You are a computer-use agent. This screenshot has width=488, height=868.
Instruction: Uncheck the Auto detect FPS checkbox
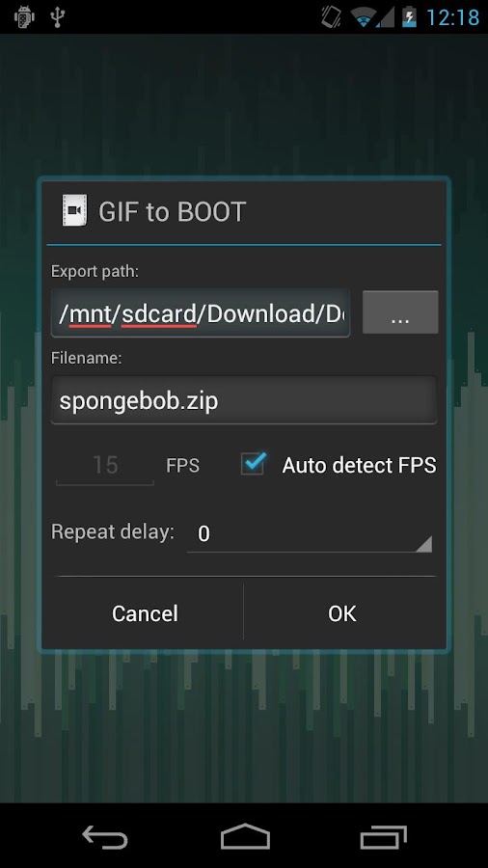(x=254, y=463)
